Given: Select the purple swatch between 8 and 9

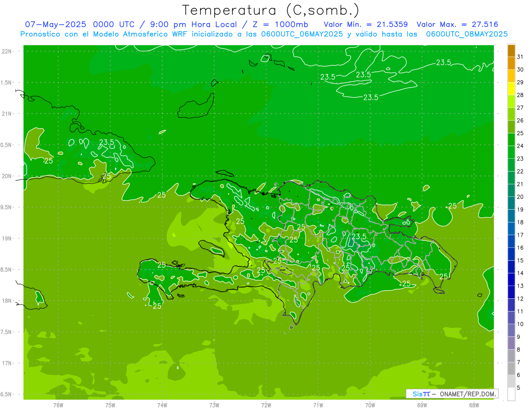Looking at the screenshot, I should 511,343.
